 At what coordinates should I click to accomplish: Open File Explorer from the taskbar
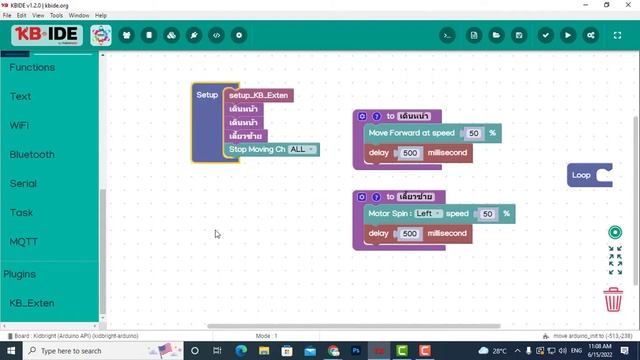click(x=264, y=351)
